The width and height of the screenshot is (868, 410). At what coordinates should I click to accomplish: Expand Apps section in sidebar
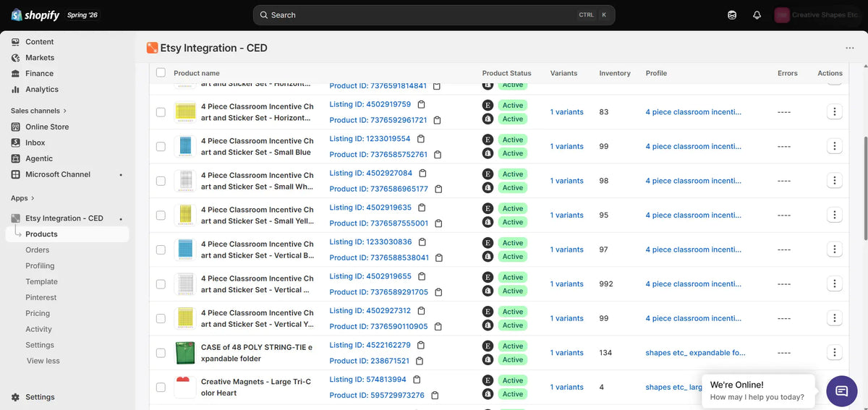click(x=23, y=198)
